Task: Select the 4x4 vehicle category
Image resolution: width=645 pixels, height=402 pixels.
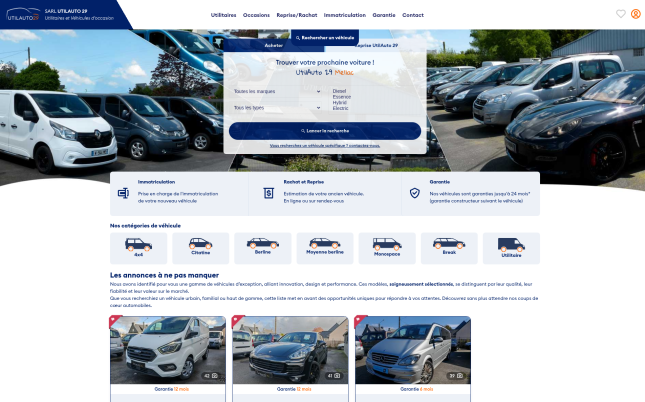Action: (139, 248)
